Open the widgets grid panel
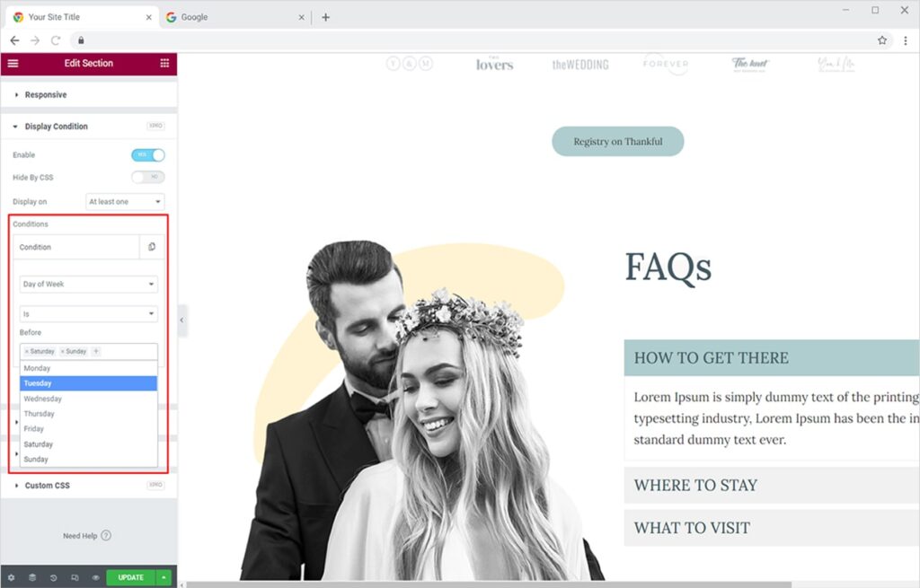Screen dimensions: 920x588 tap(164, 64)
